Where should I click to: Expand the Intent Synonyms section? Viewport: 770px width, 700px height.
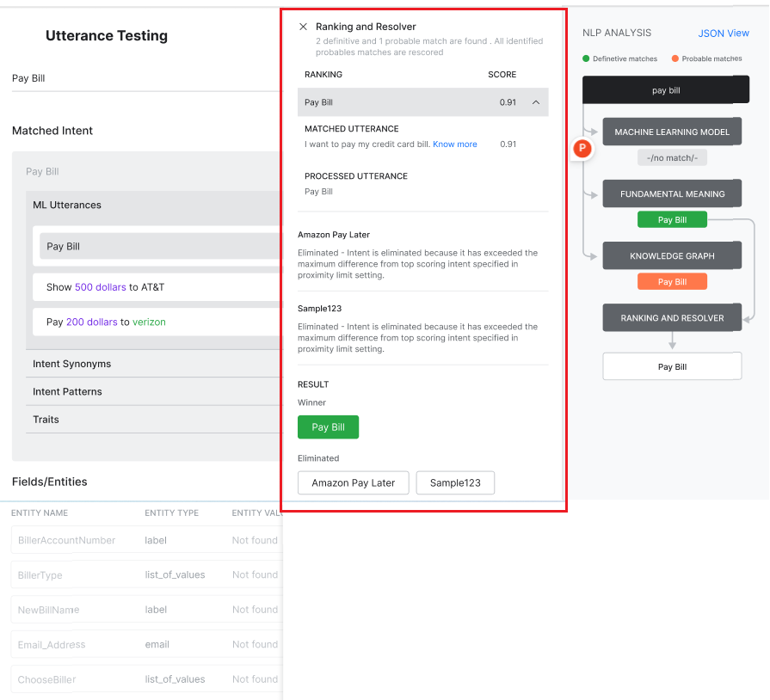pos(71,364)
